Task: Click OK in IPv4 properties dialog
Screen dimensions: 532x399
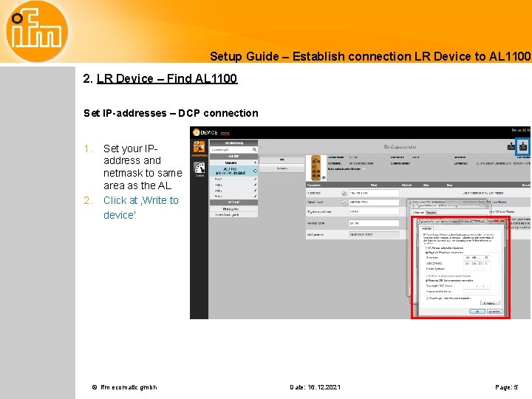Action: click(477, 312)
